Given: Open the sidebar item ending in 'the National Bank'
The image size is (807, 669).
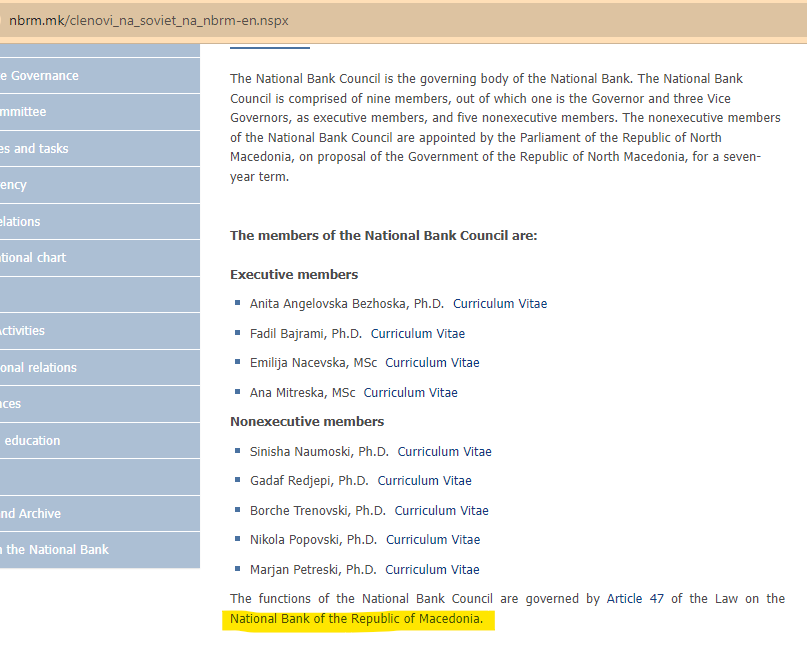Looking at the screenshot, I should pyautogui.click(x=100, y=550).
